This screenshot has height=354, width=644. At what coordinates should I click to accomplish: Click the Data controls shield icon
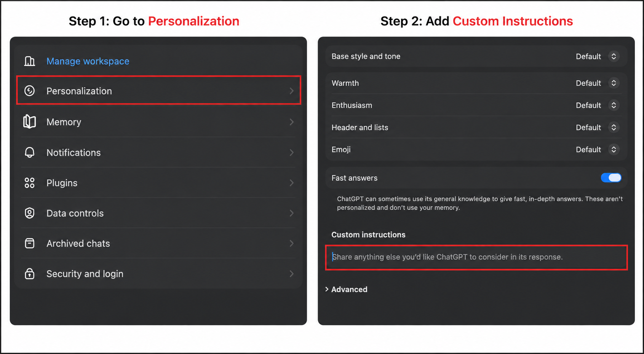point(30,213)
